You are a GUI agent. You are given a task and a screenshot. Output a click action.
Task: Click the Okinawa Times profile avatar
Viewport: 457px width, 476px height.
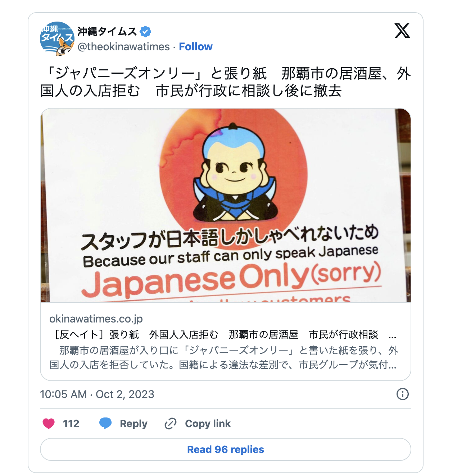pos(57,38)
